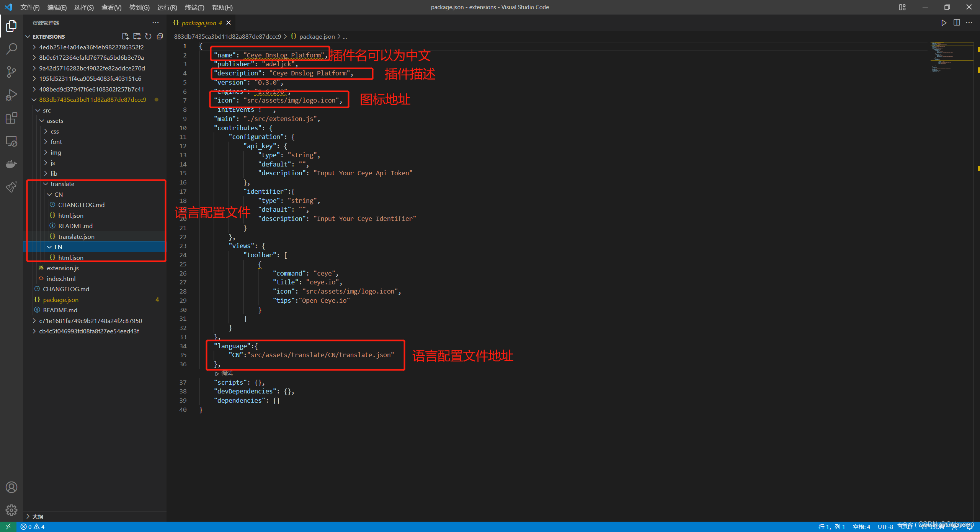Toggle customize layout button in title bar

902,7
